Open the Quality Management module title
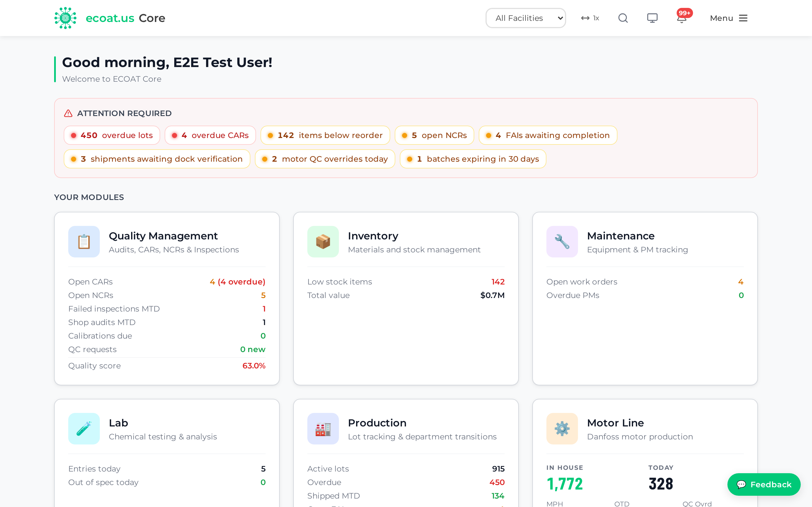 coord(163,236)
